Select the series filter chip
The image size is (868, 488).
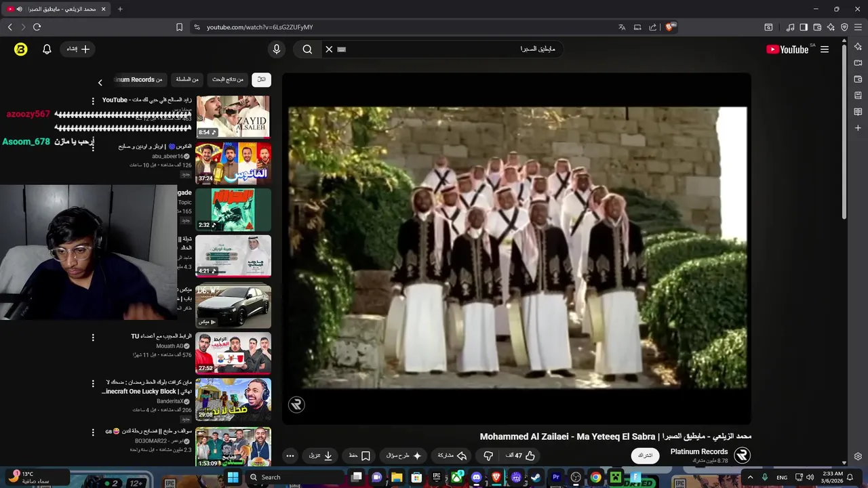(187, 79)
